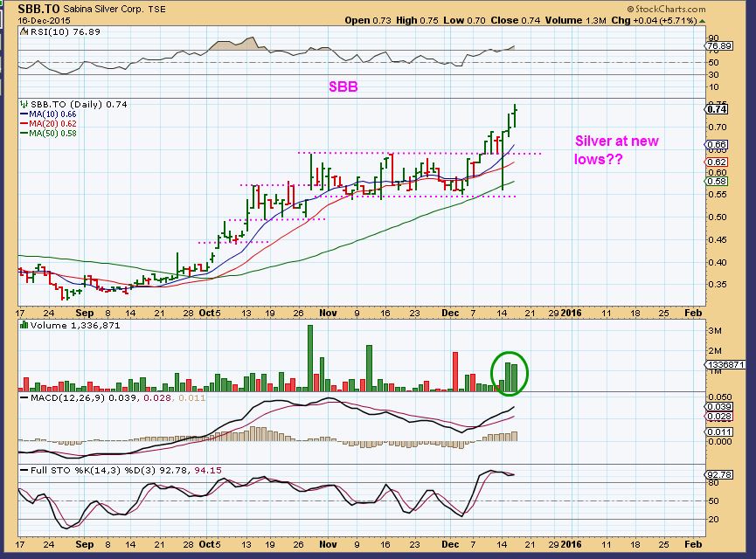Click the Dec label under the price panel
756x559 pixels.
pyautogui.click(x=450, y=313)
